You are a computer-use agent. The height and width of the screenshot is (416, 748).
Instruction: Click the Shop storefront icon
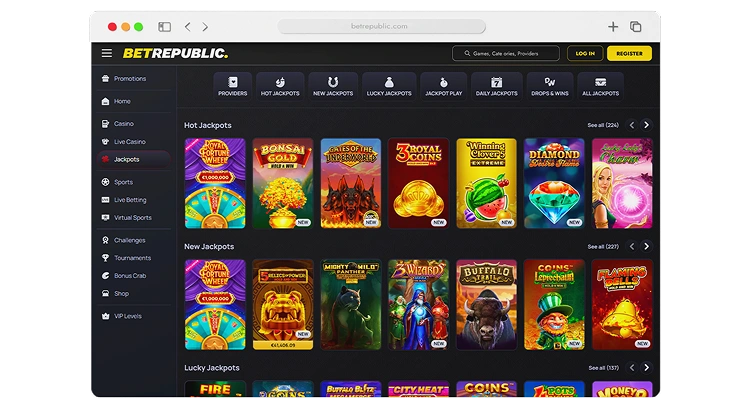105,293
